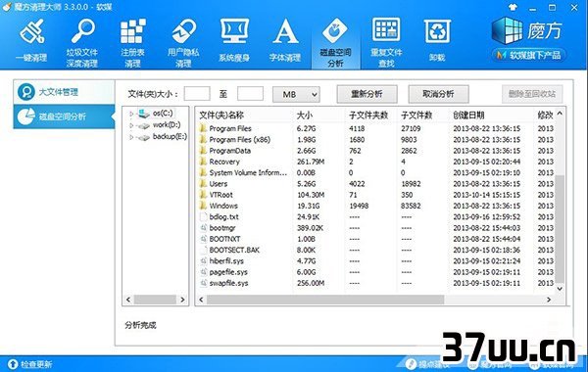The height and width of the screenshot is (372, 588).
Task: Expand the backup(E:) drive node
Action: click(x=131, y=137)
